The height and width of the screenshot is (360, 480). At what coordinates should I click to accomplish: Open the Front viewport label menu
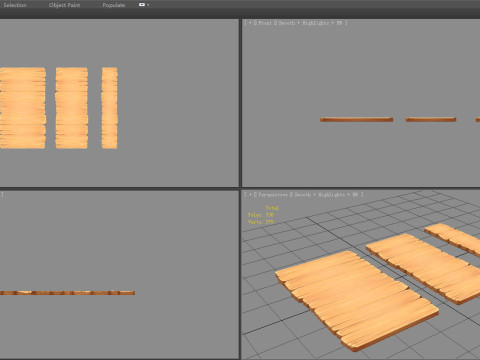click(265, 23)
